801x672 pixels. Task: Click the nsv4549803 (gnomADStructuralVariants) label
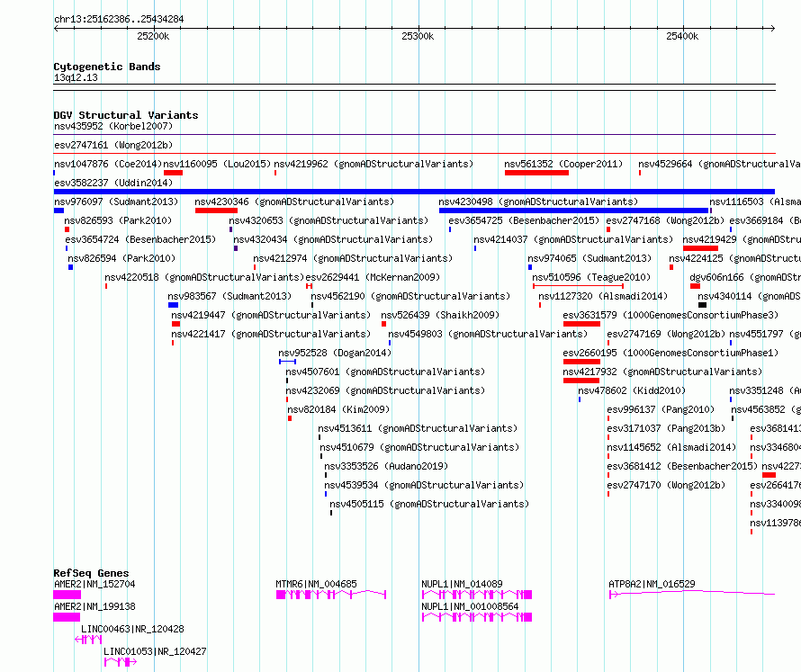point(488,334)
